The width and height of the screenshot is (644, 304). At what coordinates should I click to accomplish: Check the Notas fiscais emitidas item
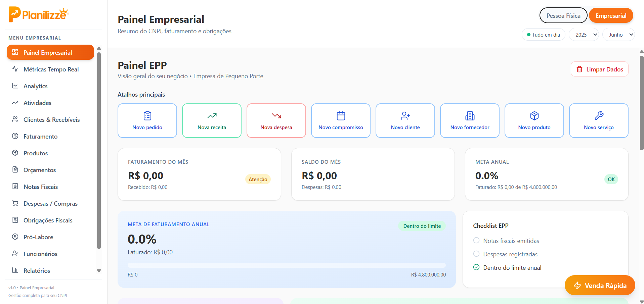pyautogui.click(x=476, y=241)
